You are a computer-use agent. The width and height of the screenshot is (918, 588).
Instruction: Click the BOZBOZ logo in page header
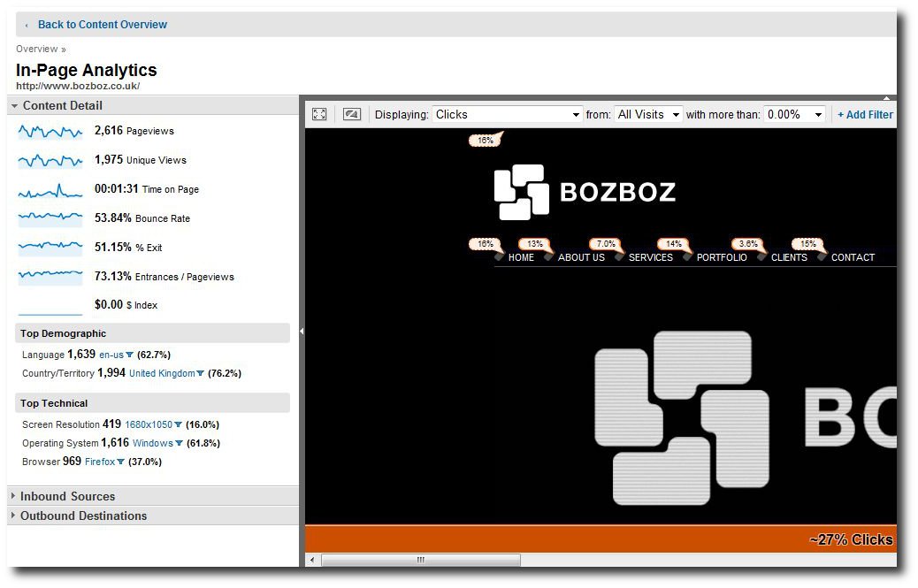[x=585, y=192]
